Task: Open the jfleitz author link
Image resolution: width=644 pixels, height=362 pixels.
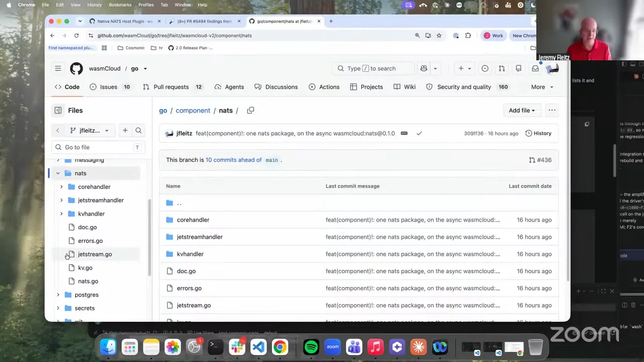Action: click(x=184, y=133)
